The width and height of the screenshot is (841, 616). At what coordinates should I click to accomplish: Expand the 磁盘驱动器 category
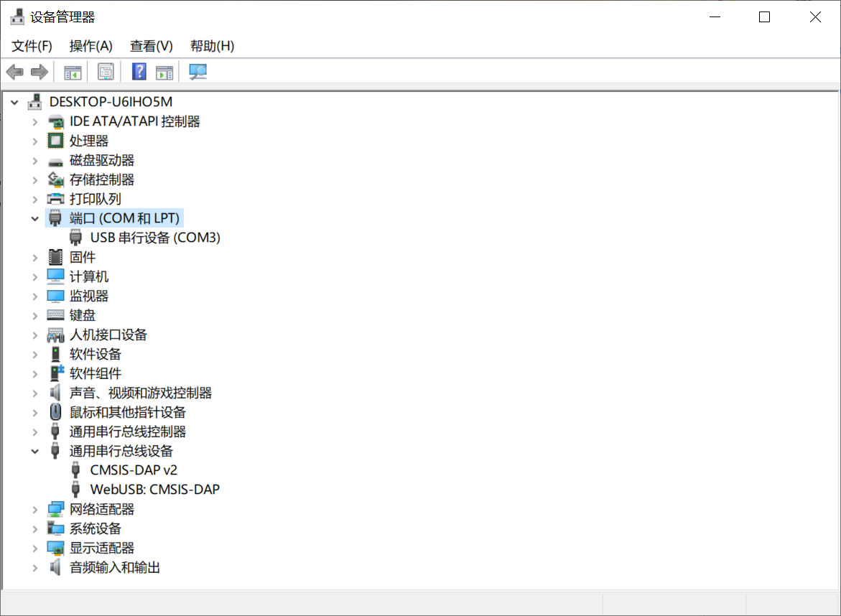pyautogui.click(x=34, y=160)
